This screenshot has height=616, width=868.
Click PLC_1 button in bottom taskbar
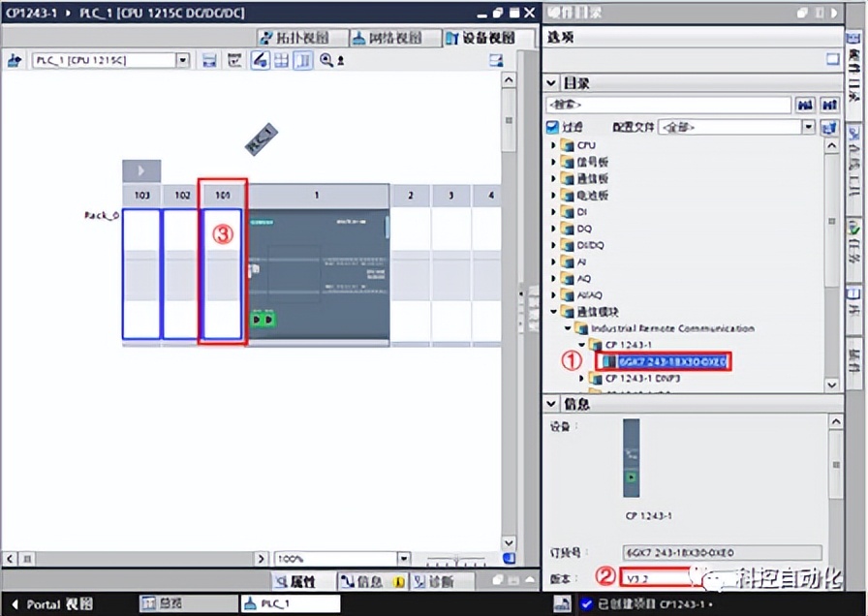(291, 603)
